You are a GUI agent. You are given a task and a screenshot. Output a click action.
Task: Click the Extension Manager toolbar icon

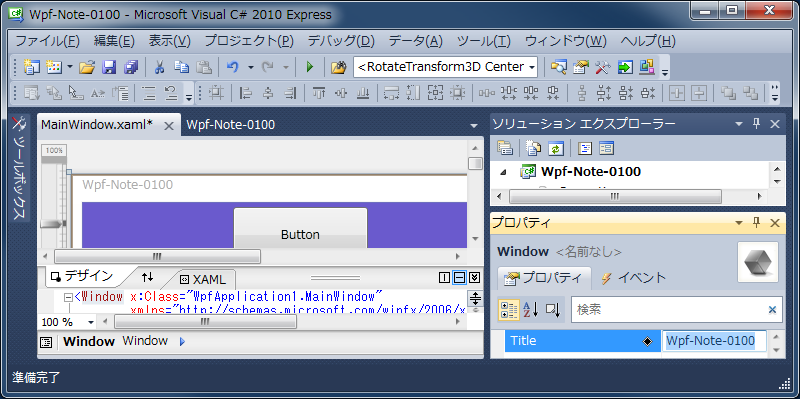[647, 67]
